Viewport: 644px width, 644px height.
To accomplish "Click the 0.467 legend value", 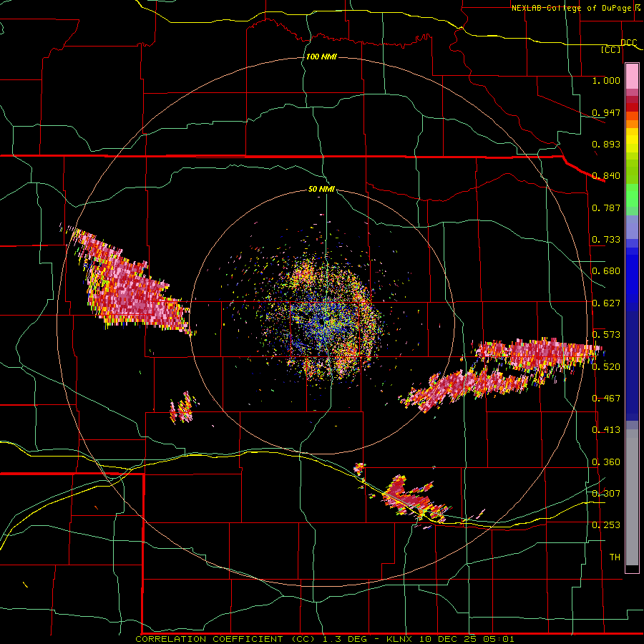I will [x=606, y=399].
